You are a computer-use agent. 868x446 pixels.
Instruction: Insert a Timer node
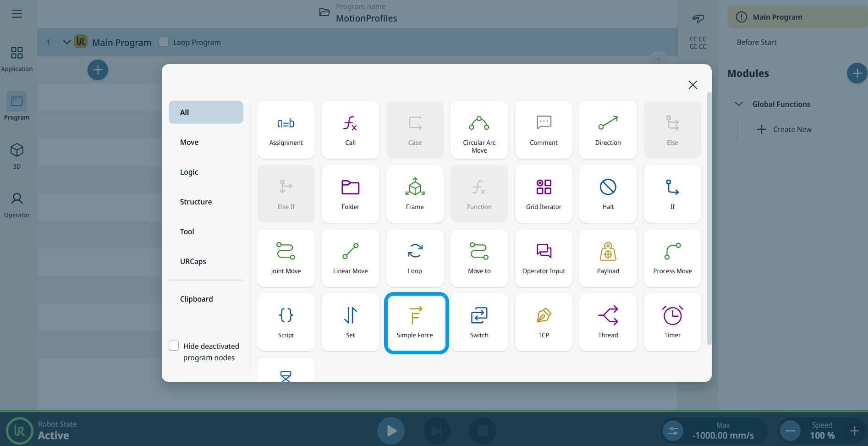click(672, 322)
